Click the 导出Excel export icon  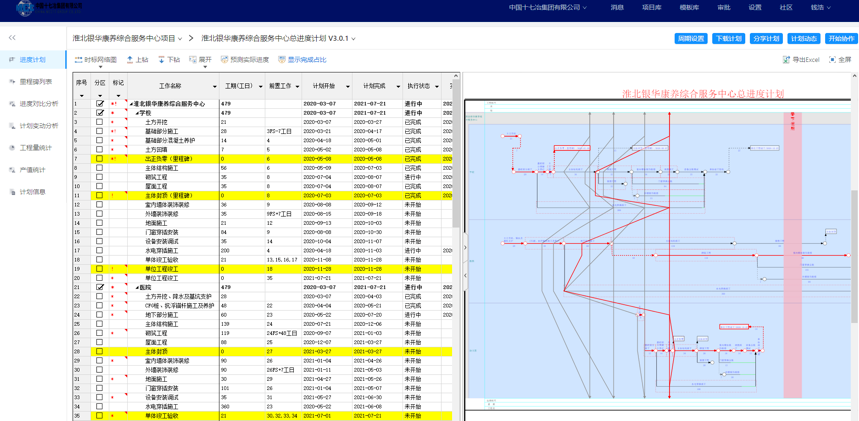787,60
